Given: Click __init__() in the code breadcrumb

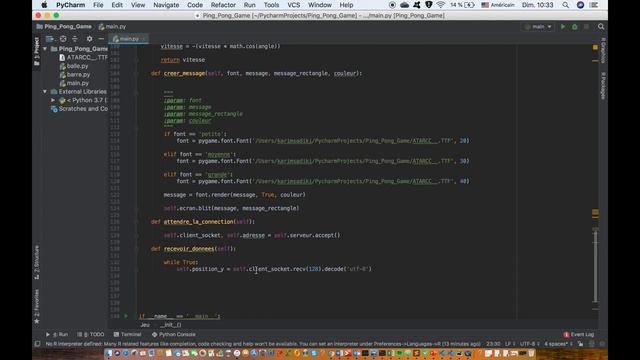Looking at the screenshot, I should pos(171,325).
